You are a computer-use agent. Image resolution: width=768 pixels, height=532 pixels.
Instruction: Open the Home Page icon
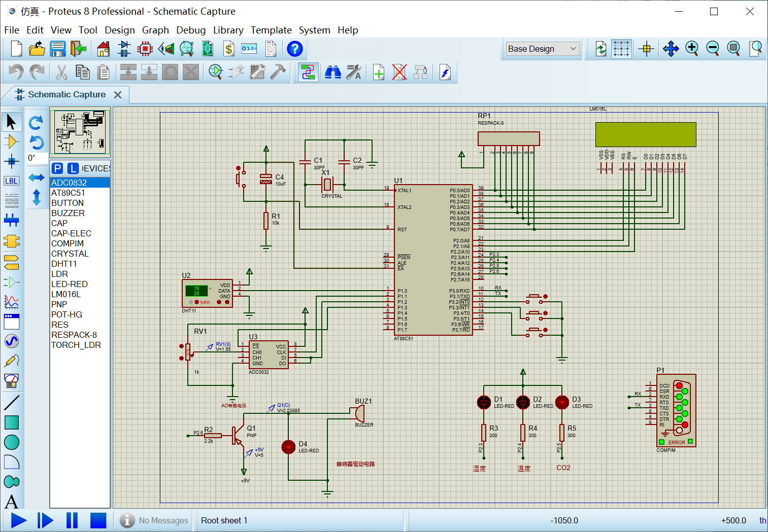click(103, 49)
